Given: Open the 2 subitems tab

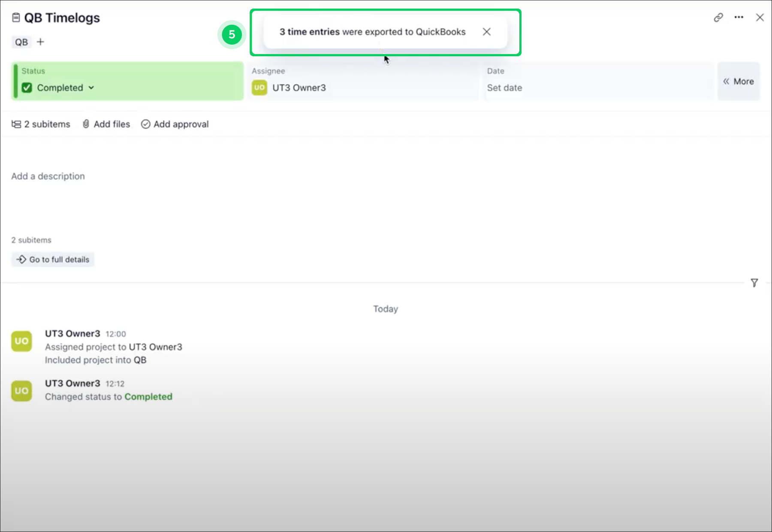Looking at the screenshot, I should 41,124.
